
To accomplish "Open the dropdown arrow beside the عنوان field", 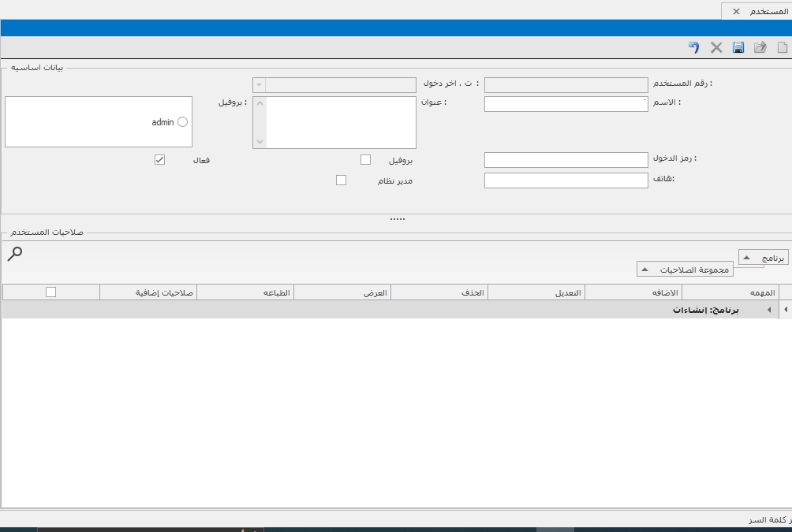I will (x=259, y=85).
